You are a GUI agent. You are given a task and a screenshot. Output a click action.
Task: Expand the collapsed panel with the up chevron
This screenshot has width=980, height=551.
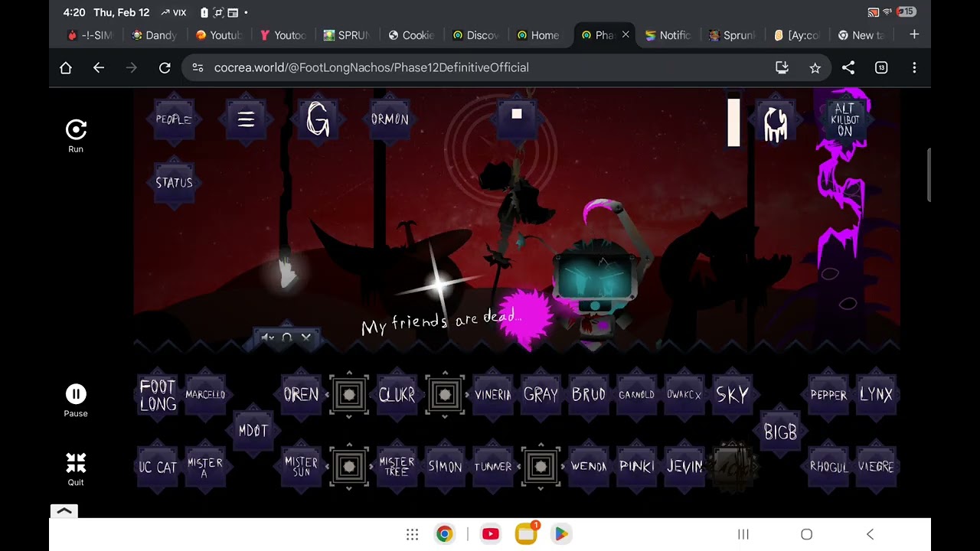click(x=64, y=511)
